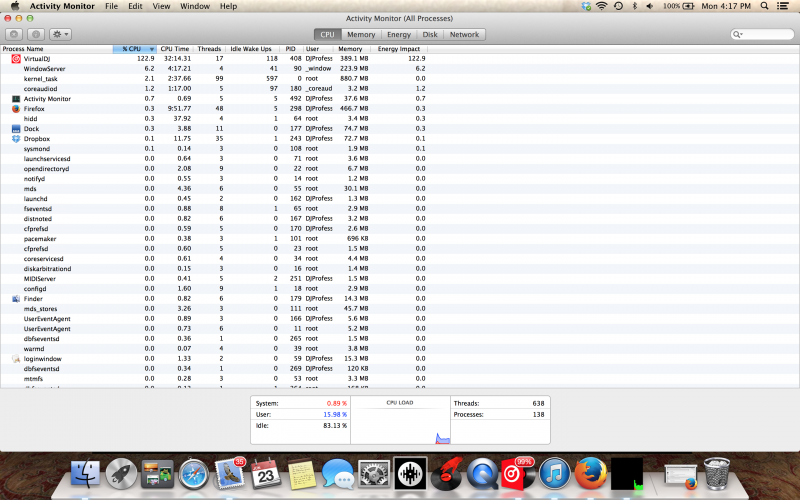
Task: Sort by the Energy Impact column header
Action: coord(399,49)
